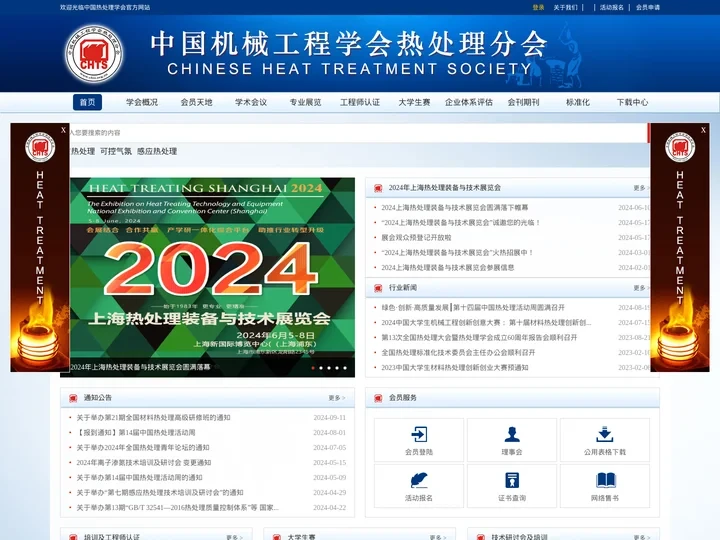This screenshot has height=540, width=720.
Task: Close the right Heat Treatment side banner
Action: (x=703, y=130)
